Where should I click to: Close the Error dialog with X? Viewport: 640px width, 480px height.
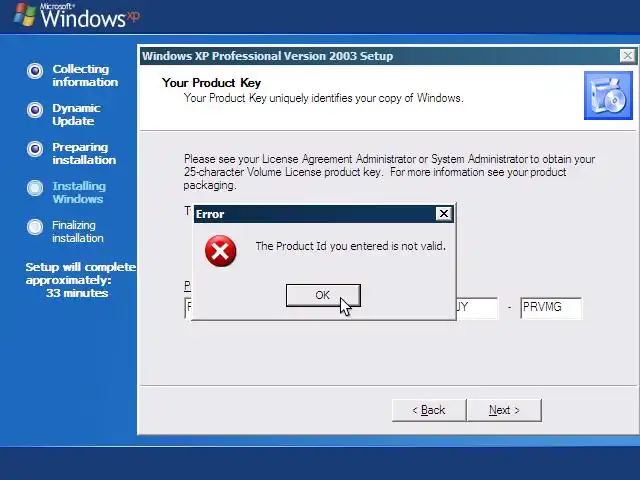[x=444, y=213]
